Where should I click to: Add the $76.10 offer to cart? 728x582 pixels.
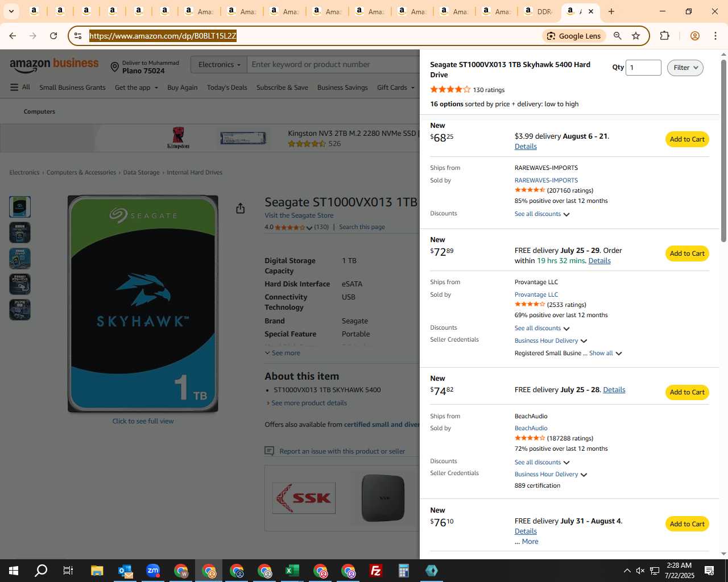click(687, 524)
